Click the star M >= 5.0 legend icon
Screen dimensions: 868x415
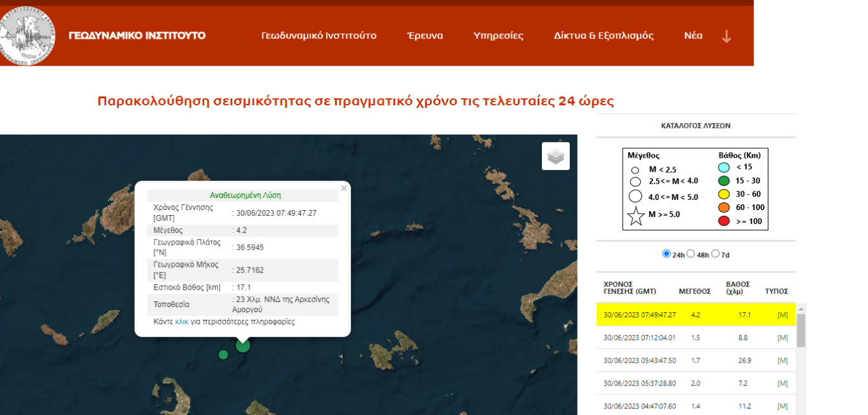(x=636, y=216)
